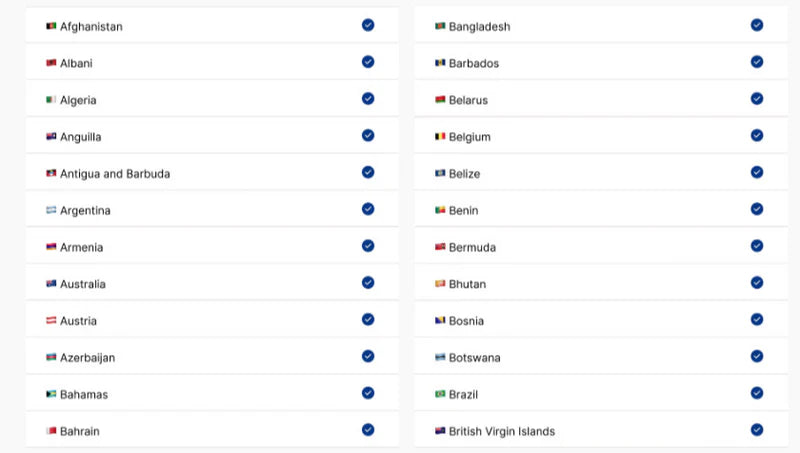
Task: Toggle the checkmark for Bermuda
Action: tap(757, 246)
